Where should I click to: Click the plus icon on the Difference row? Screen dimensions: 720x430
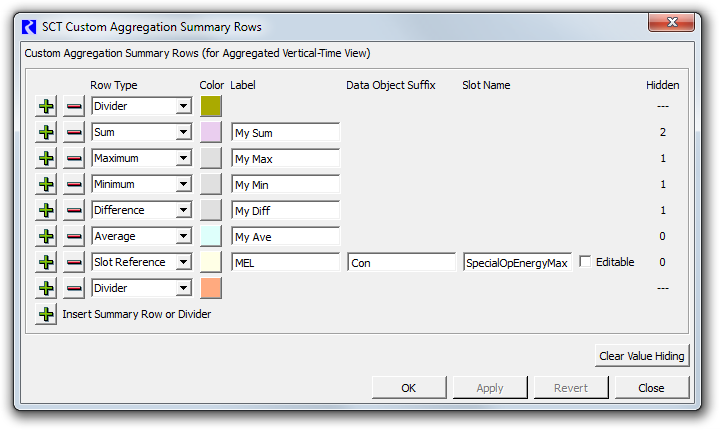(46, 210)
